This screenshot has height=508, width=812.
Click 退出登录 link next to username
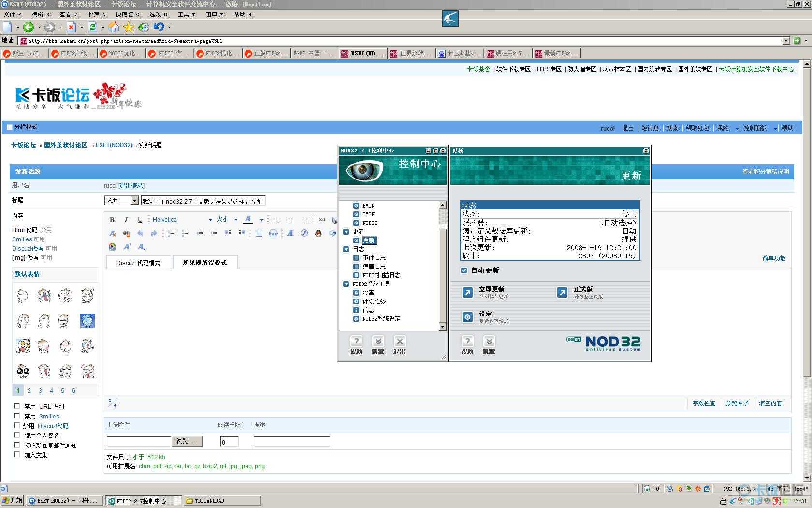point(131,186)
